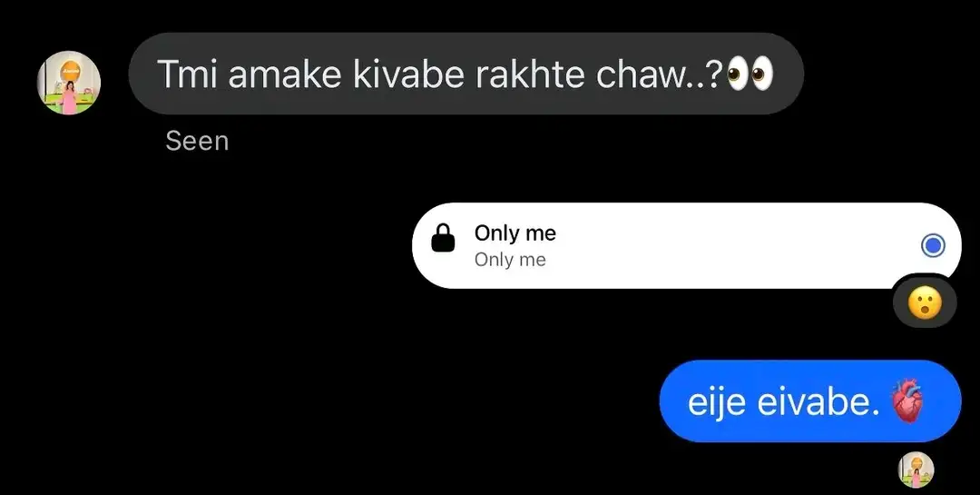Select the blue Only me radio button

click(933, 245)
